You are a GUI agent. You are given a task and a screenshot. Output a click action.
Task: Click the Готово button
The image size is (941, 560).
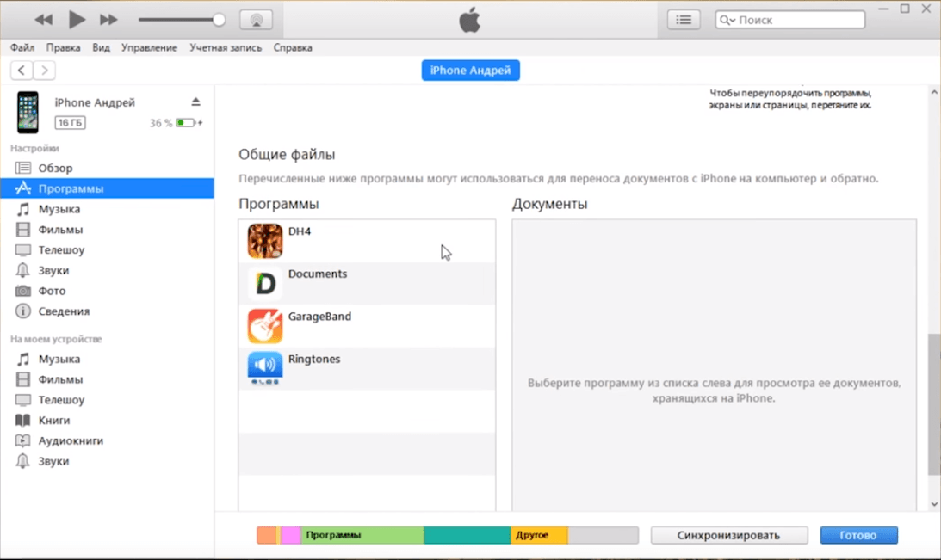(x=858, y=535)
